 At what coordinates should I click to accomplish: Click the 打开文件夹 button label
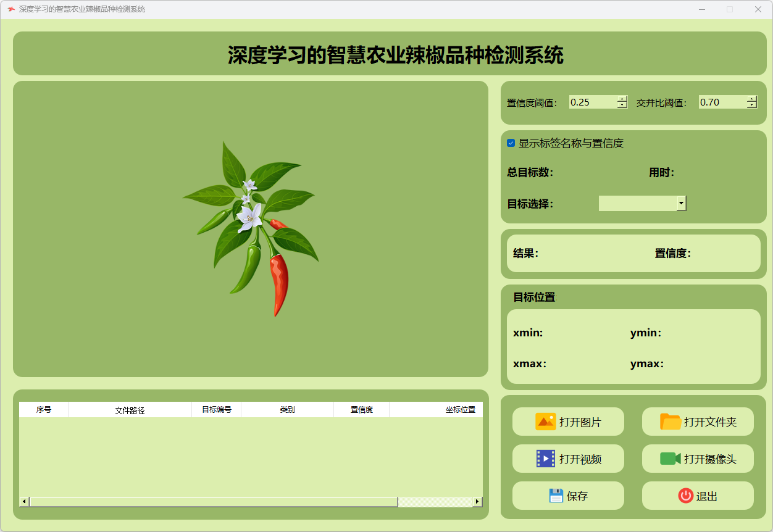click(x=711, y=422)
